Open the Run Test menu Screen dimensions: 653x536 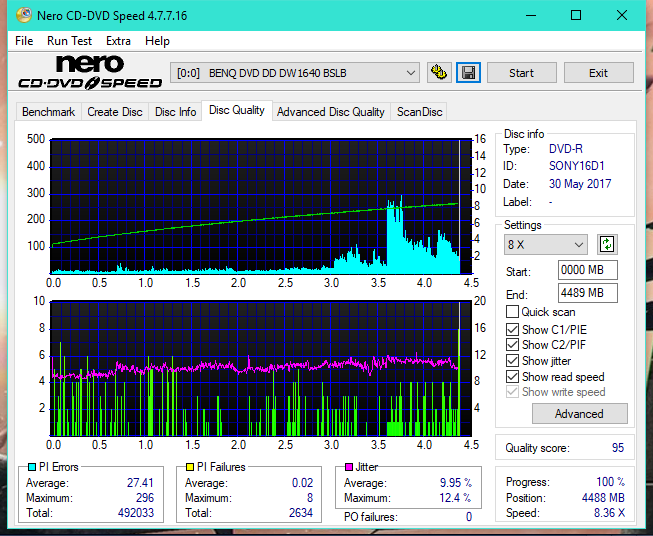pyautogui.click(x=69, y=41)
